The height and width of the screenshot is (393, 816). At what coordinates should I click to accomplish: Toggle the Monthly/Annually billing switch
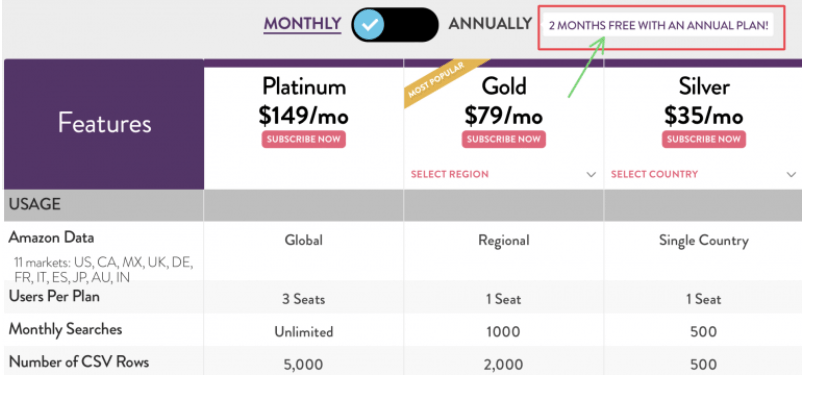[395, 24]
